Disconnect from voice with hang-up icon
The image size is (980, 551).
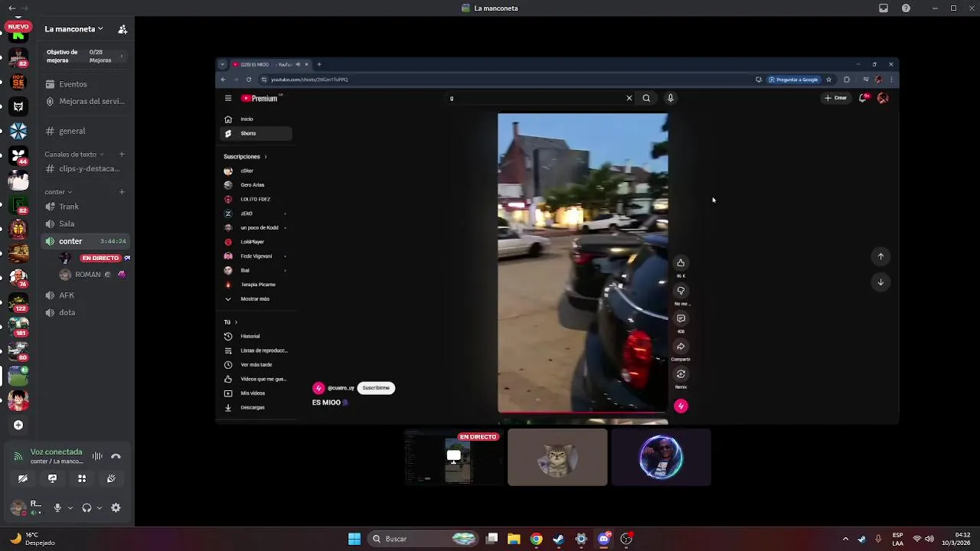(x=116, y=456)
